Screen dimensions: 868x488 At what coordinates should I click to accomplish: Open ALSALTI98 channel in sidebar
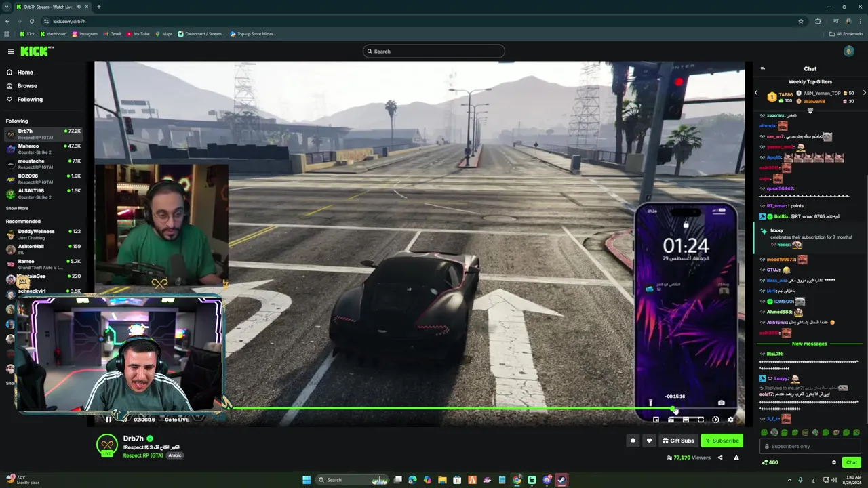43,193
